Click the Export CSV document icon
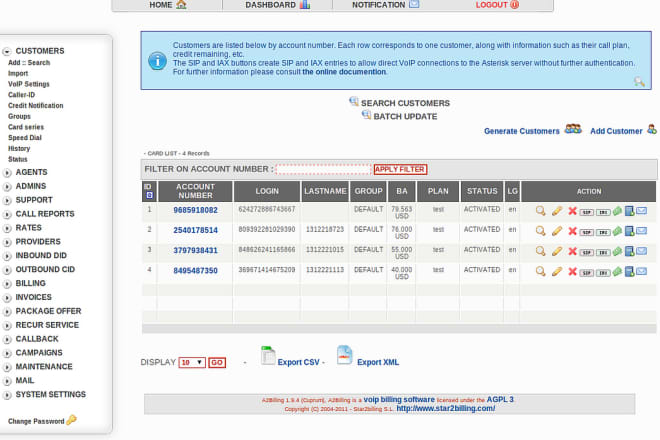 268,355
